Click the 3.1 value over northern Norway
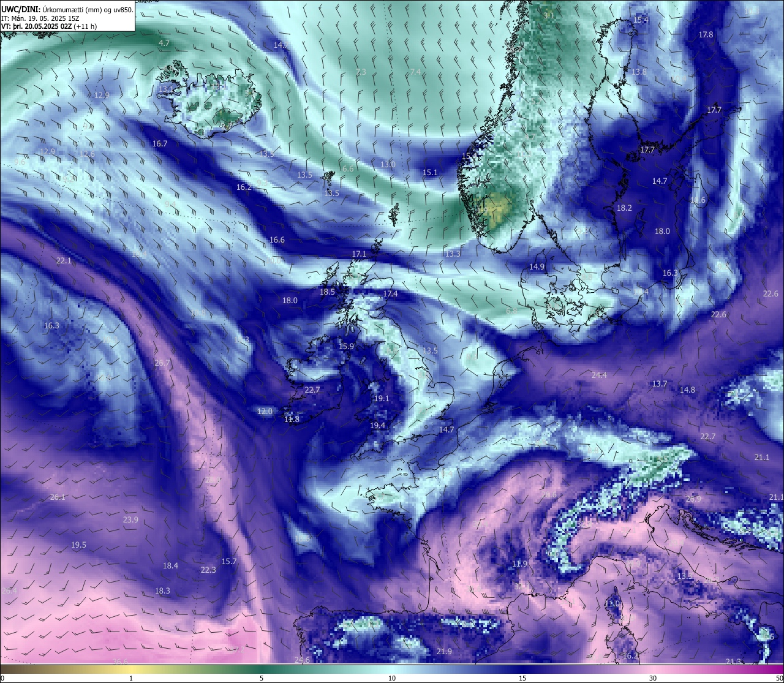The height and width of the screenshot is (683, 784). 549,15
